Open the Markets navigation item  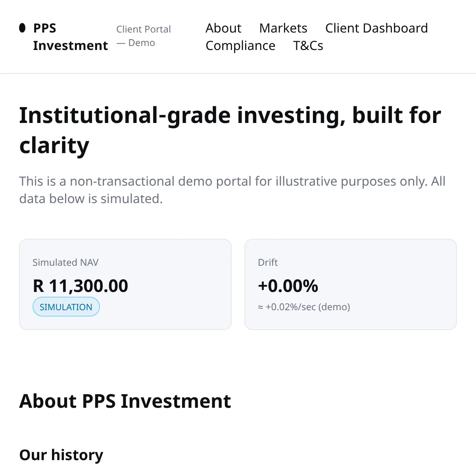pos(283,28)
